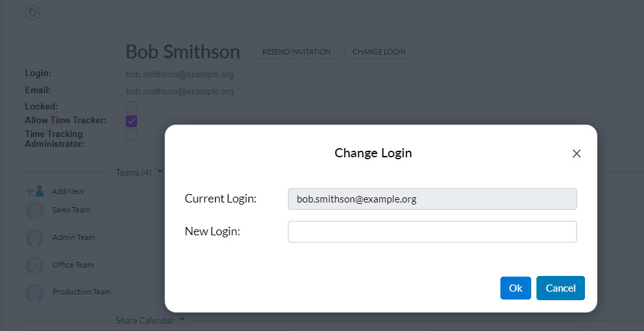Click the Current Login field

tap(432, 199)
